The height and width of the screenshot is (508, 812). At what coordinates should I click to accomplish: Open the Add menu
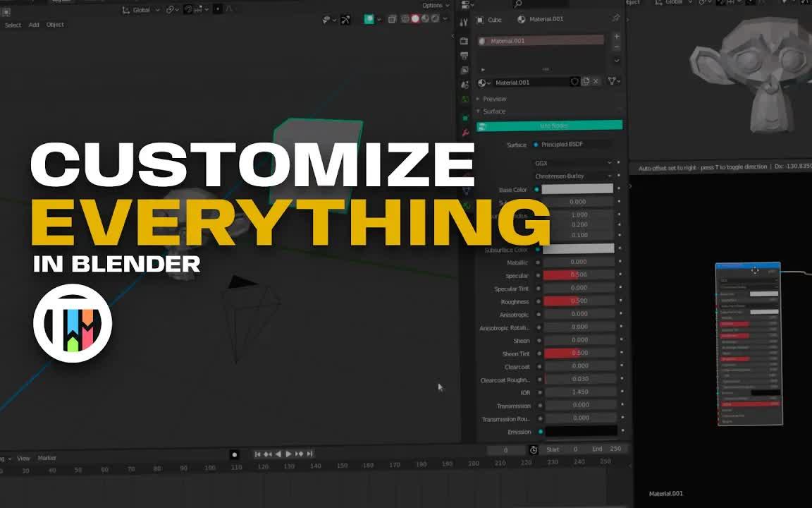coord(32,24)
